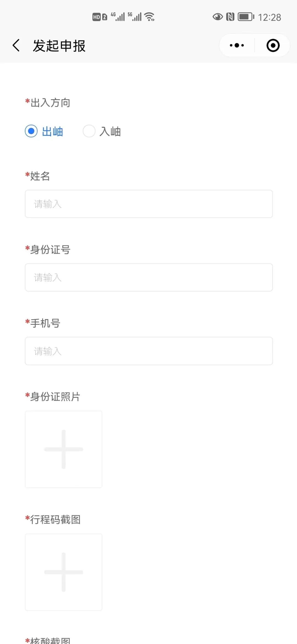
Task: Tap the 发起申报 page title
Action: click(59, 46)
